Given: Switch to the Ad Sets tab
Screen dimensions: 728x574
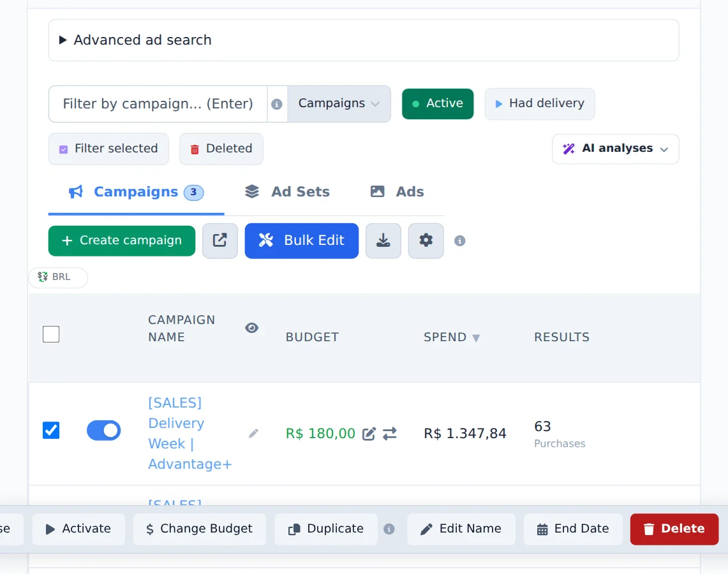Looking at the screenshot, I should point(287,191).
